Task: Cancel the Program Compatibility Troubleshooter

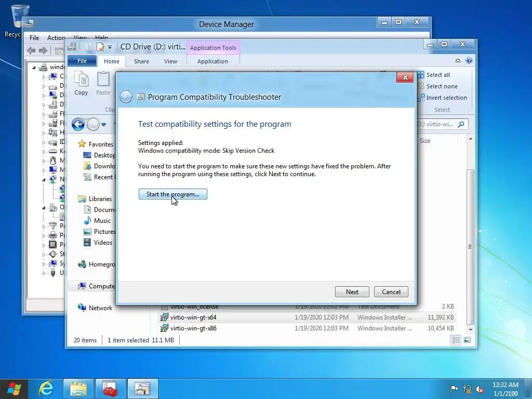Action: coord(391,292)
